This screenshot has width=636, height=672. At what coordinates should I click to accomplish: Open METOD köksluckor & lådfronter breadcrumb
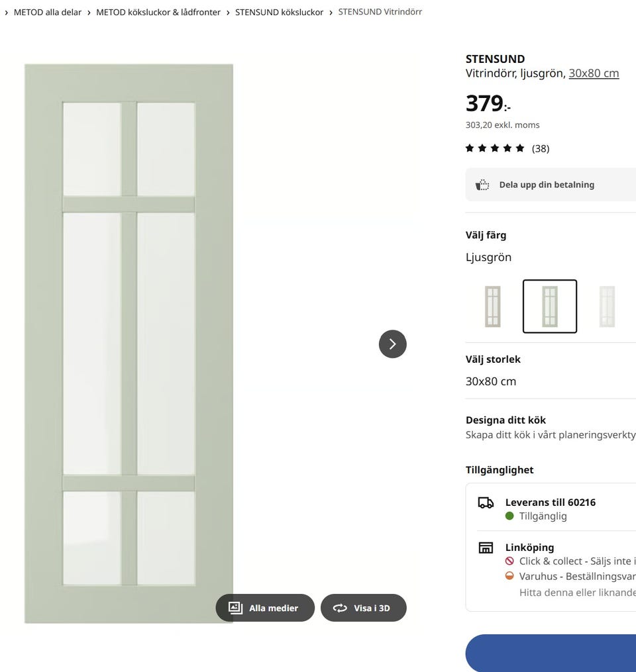pyautogui.click(x=158, y=13)
